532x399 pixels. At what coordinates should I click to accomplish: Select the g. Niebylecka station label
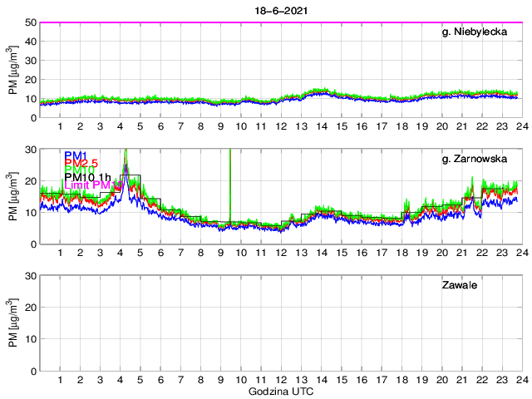point(476,32)
